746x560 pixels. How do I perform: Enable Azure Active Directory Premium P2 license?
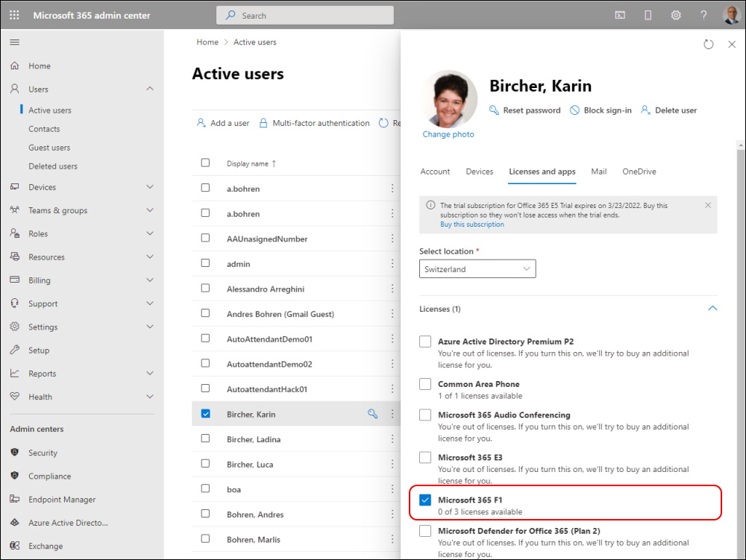point(425,342)
